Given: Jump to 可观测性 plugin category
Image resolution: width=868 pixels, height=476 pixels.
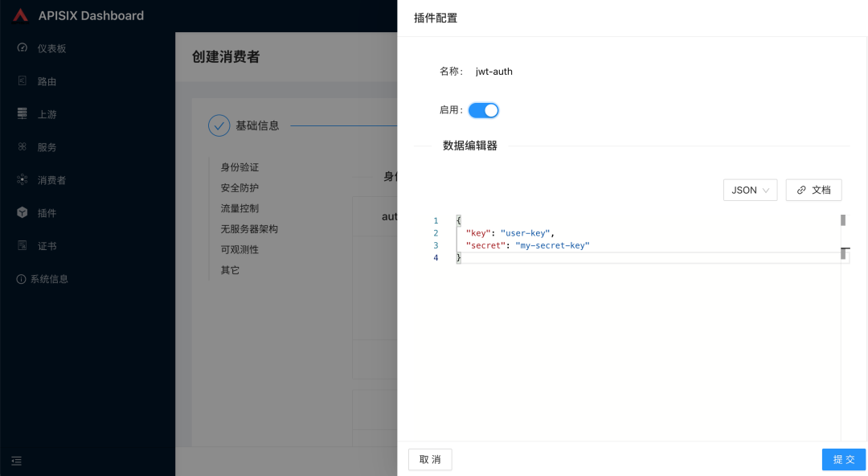Looking at the screenshot, I should pyautogui.click(x=240, y=249).
